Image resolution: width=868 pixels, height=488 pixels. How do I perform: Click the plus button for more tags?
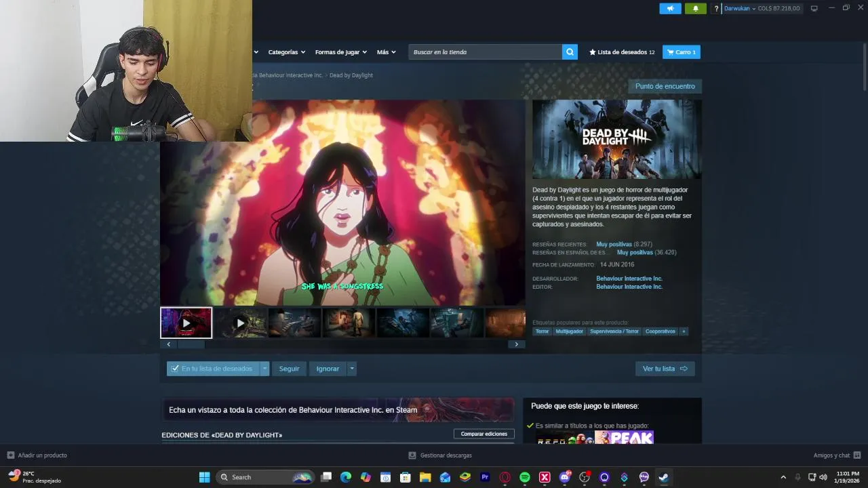(x=684, y=331)
